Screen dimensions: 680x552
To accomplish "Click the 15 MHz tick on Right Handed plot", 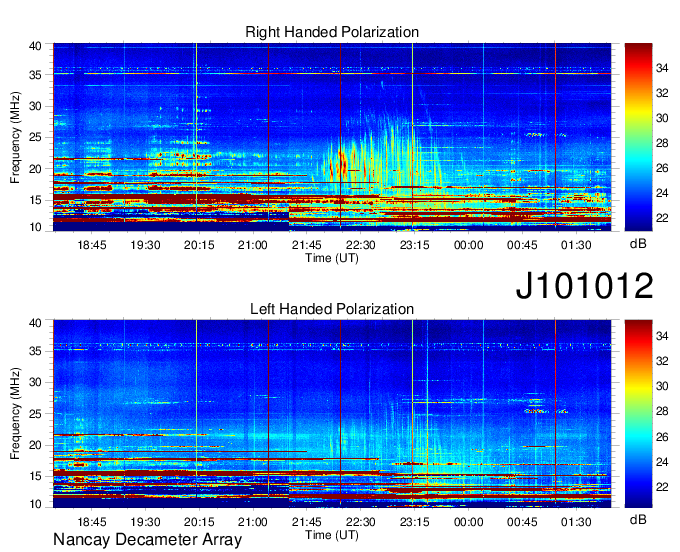I will (35, 200).
